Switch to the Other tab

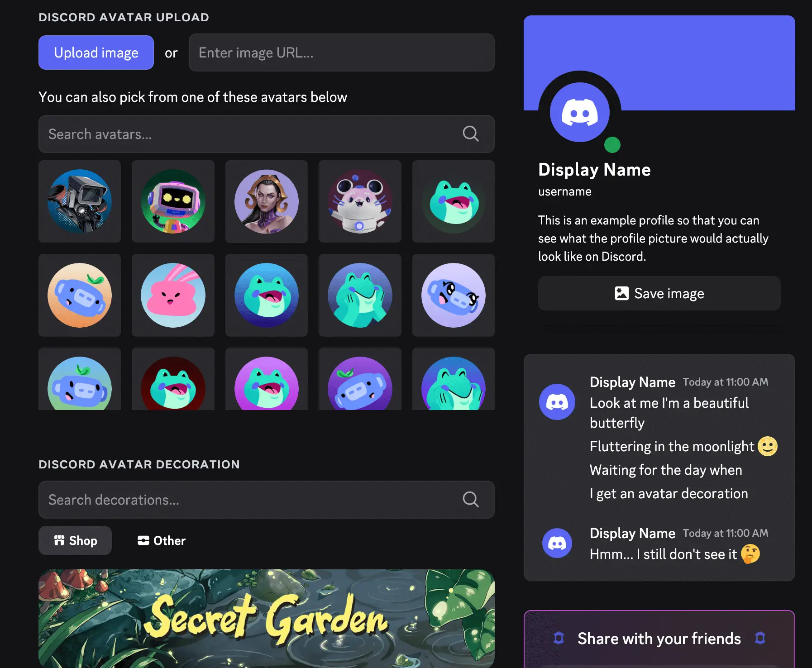pos(162,540)
